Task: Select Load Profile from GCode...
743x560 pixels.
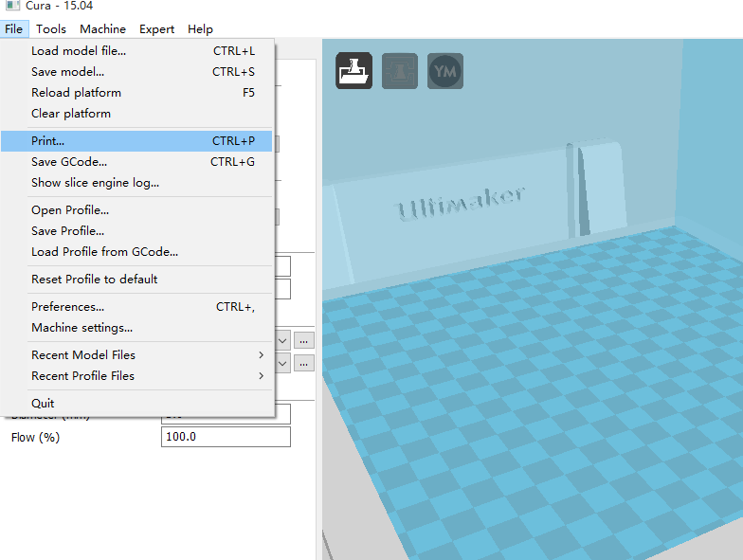Action: 136,252
